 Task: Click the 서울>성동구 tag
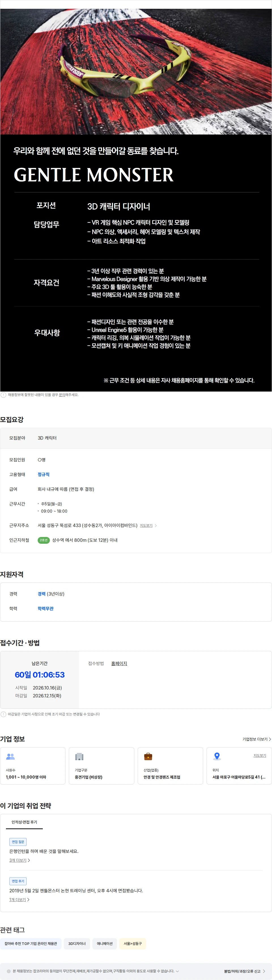click(x=133, y=944)
